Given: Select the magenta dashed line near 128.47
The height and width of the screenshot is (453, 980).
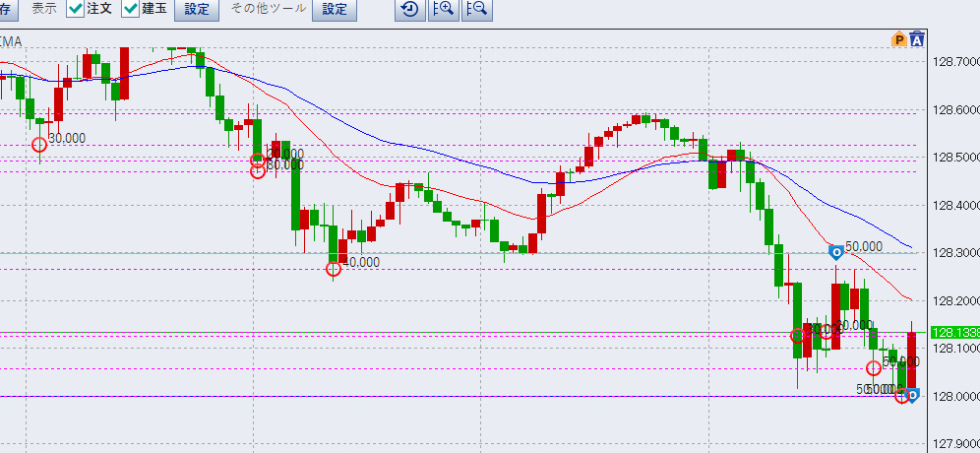Looking at the screenshot, I should [x=590, y=171].
